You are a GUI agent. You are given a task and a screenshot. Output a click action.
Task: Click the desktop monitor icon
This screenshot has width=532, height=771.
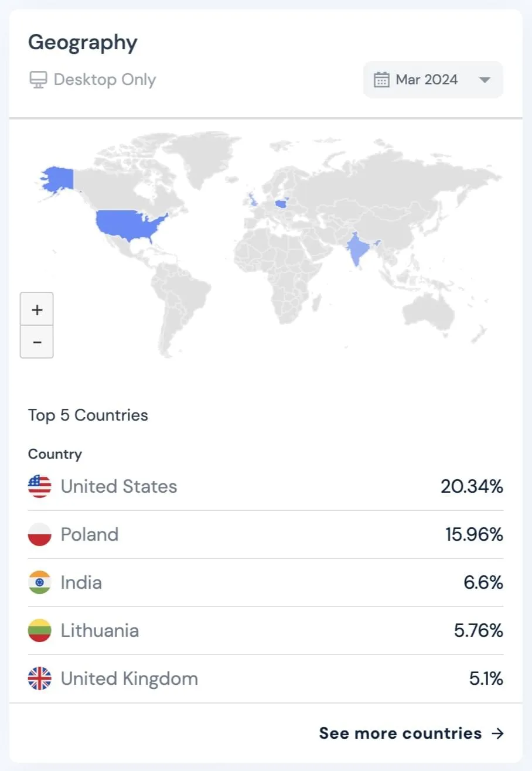(37, 80)
